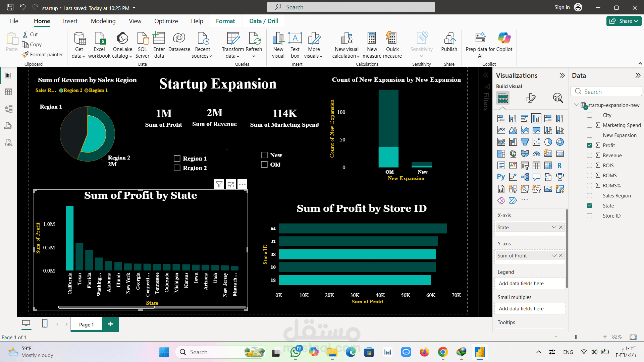Select the Python visual icon
644x362 pixels.
point(501,177)
